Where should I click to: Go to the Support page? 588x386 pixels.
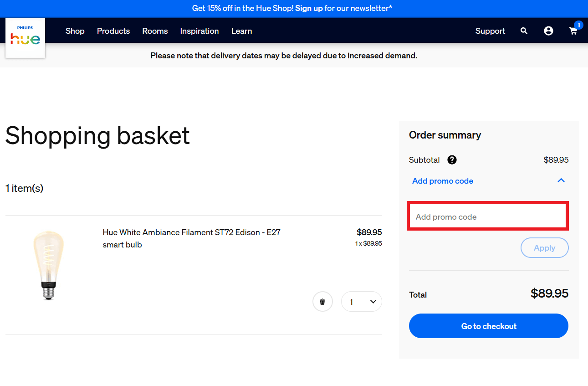click(490, 31)
